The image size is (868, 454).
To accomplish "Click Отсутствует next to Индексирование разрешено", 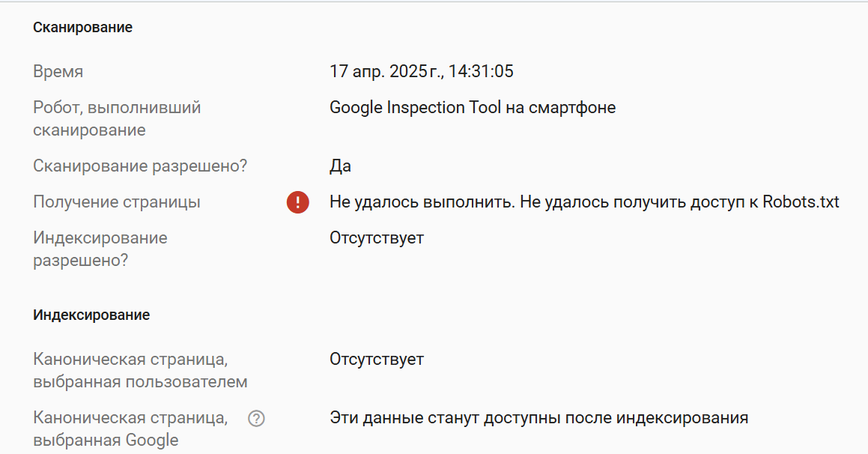I will pos(377,238).
